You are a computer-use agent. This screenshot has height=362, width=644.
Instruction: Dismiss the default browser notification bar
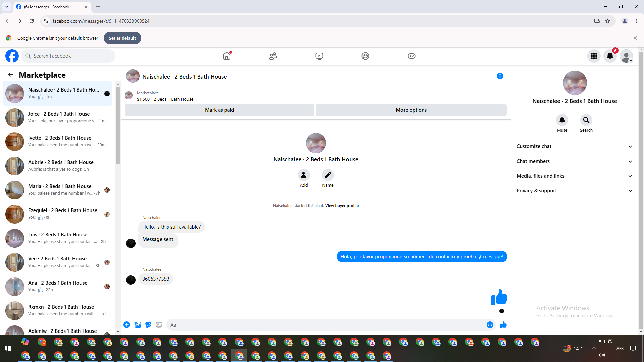tap(635, 38)
